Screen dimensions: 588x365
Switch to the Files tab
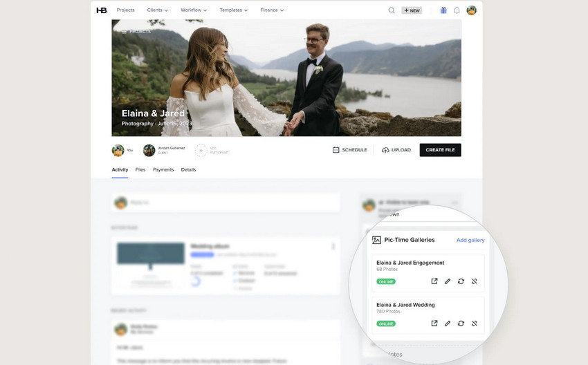point(140,169)
